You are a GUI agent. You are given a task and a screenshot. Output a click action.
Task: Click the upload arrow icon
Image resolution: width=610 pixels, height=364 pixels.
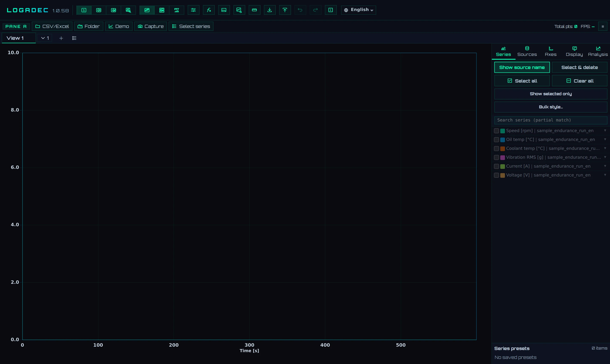(285, 10)
